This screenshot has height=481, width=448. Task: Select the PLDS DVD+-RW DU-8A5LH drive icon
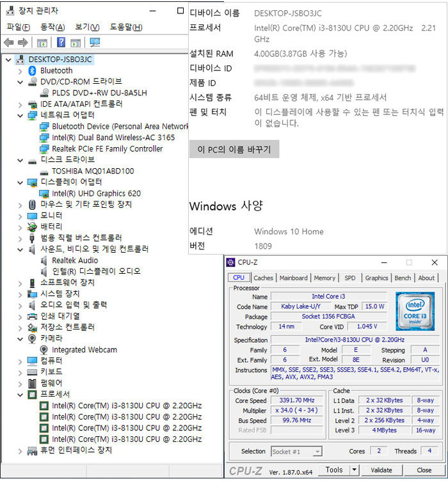pos(44,93)
